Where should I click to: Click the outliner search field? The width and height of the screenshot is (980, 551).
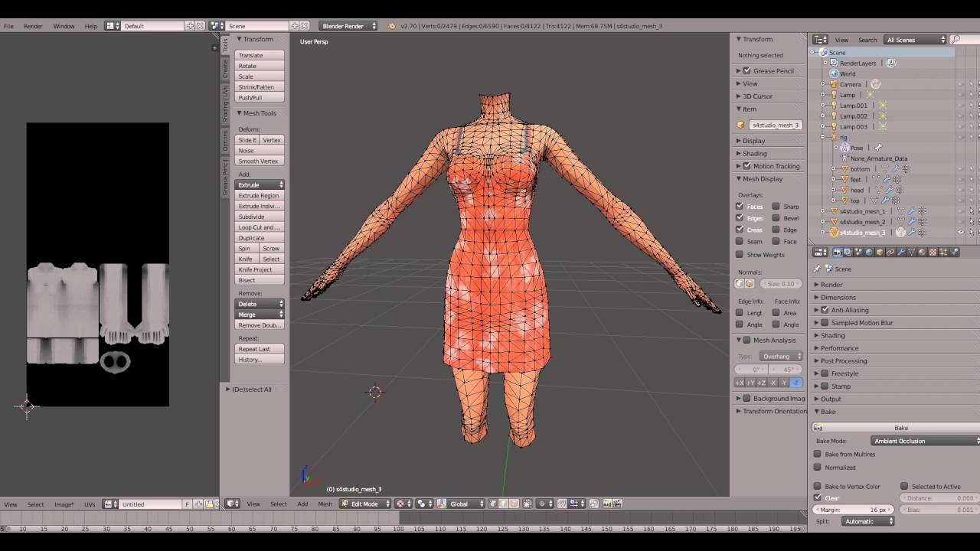click(966, 40)
